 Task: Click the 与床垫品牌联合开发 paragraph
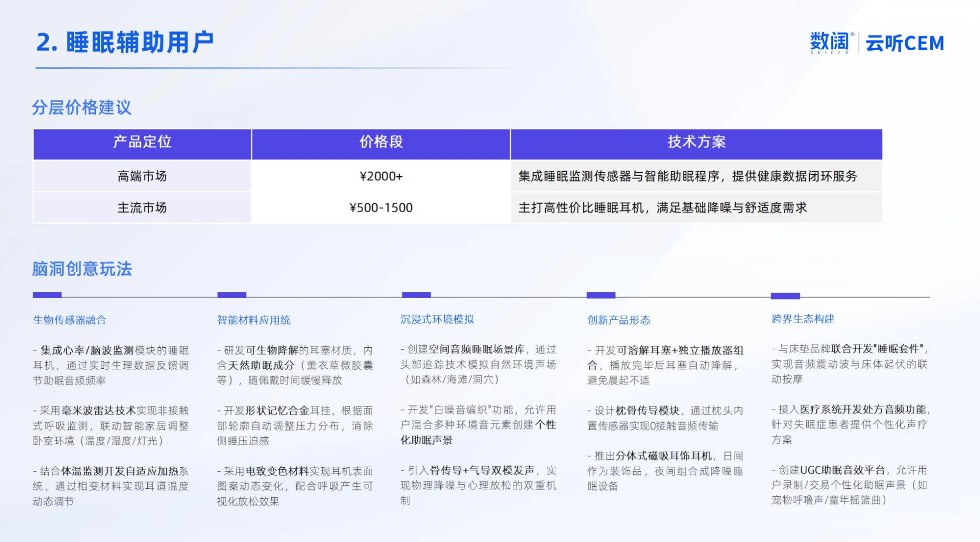pos(850,364)
